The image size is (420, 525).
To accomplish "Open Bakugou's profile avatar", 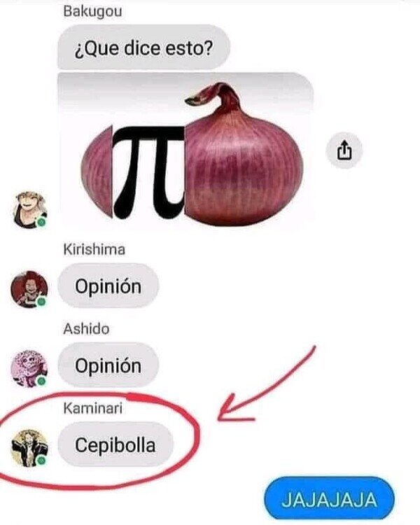I will [29, 210].
